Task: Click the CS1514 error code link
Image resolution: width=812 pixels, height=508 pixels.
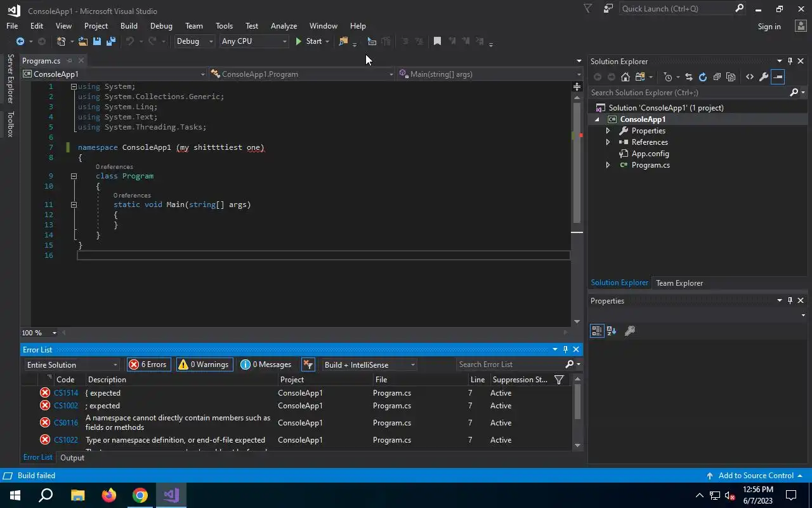Action: [x=66, y=393]
